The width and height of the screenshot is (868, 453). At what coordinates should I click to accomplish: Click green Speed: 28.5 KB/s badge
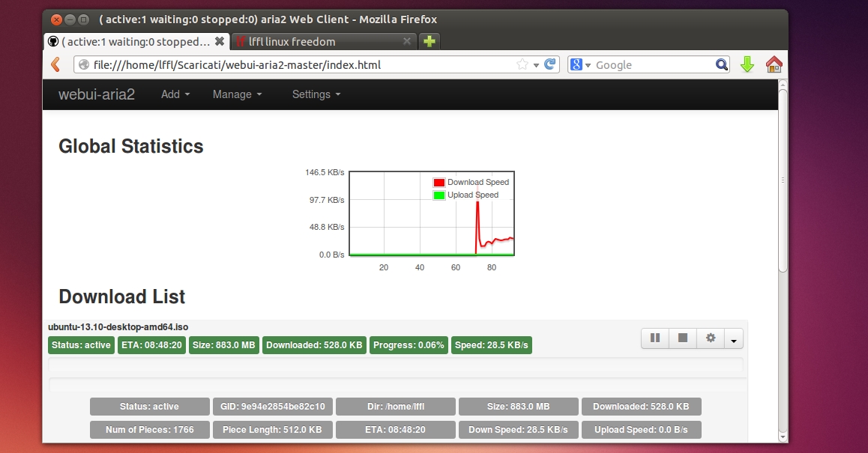[492, 345]
